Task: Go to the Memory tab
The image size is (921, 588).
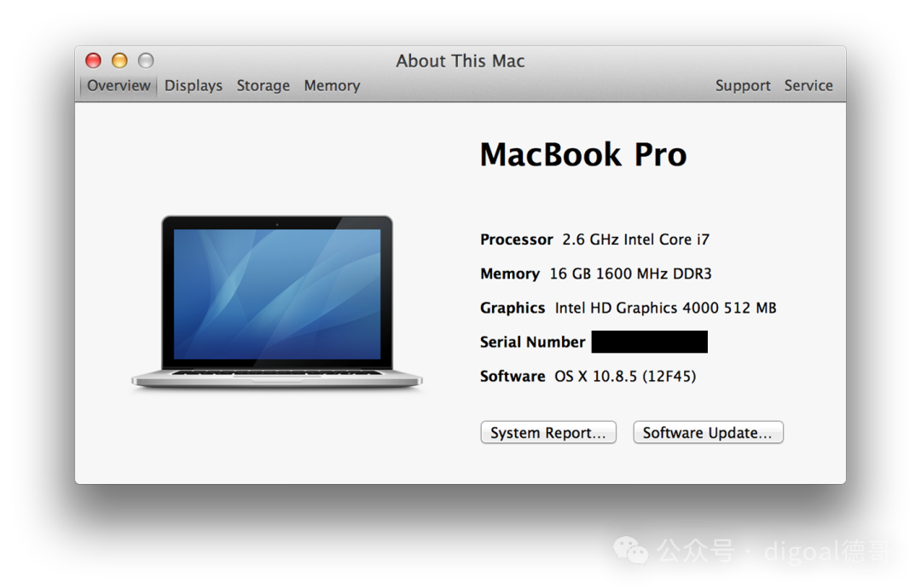Action: click(x=332, y=86)
